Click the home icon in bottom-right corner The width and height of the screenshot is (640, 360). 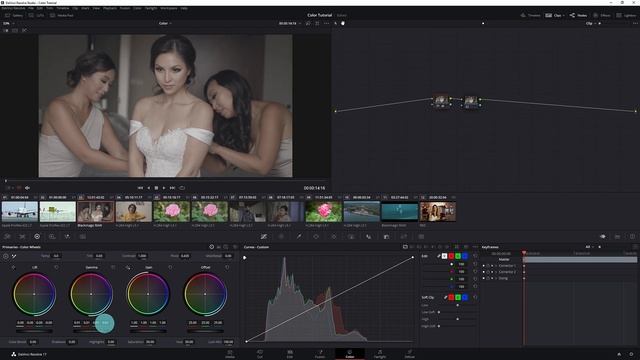pos(619,354)
